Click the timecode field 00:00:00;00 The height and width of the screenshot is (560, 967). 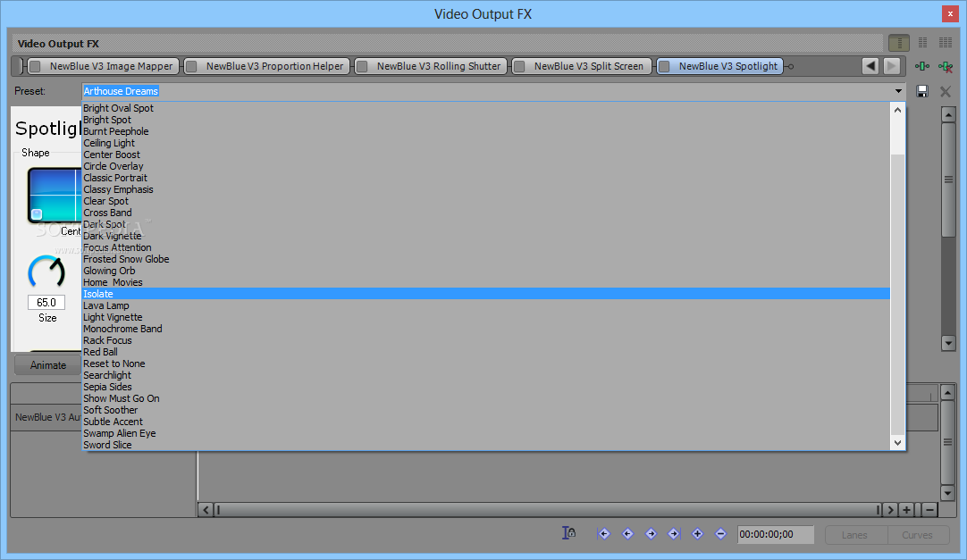pyautogui.click(x=775, y=534)
